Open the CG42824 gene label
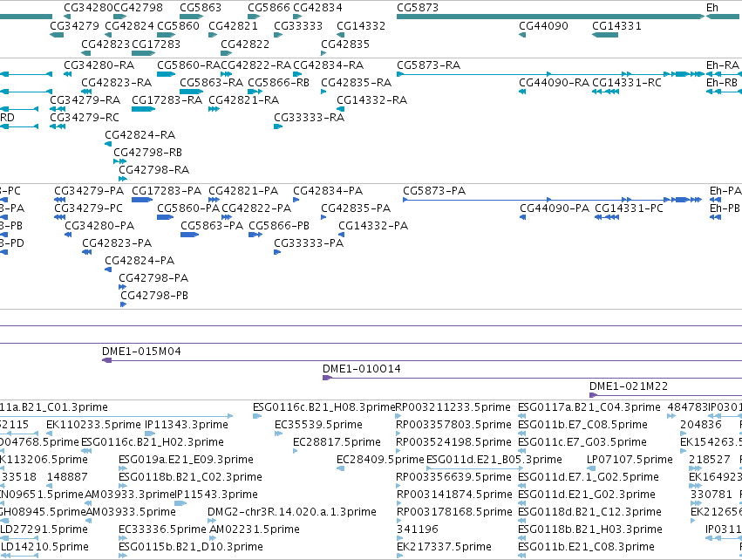742x560 pixels. tap(130, 25)
